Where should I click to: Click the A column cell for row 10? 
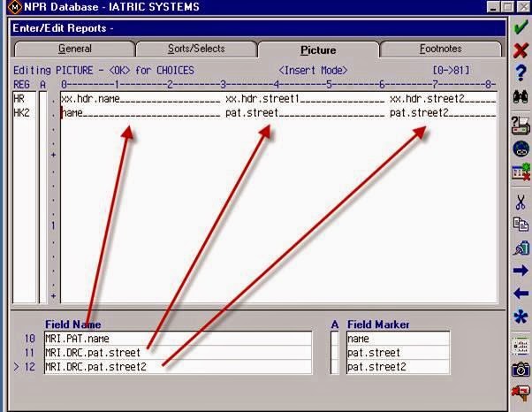(335, 339)
